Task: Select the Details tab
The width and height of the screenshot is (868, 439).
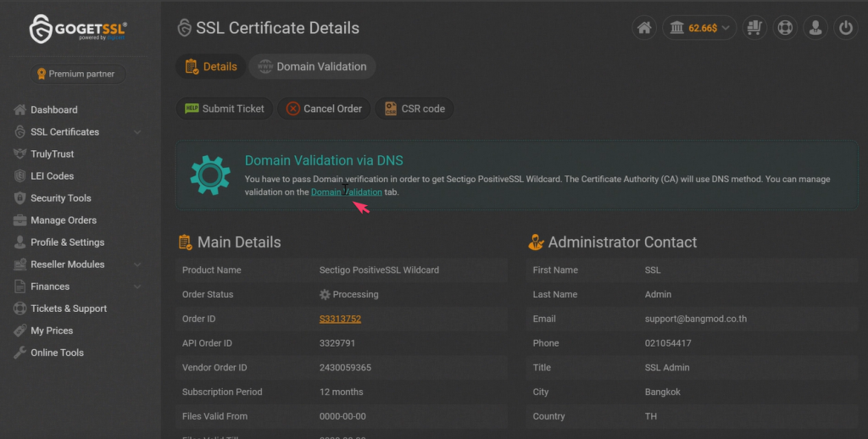Action: point(211,66)
